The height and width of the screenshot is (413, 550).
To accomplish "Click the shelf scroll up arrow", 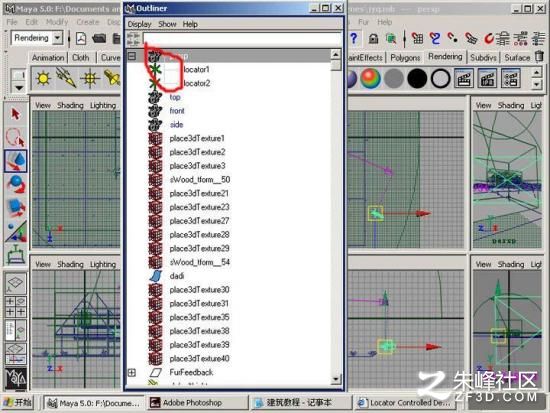I will point(536,73).
